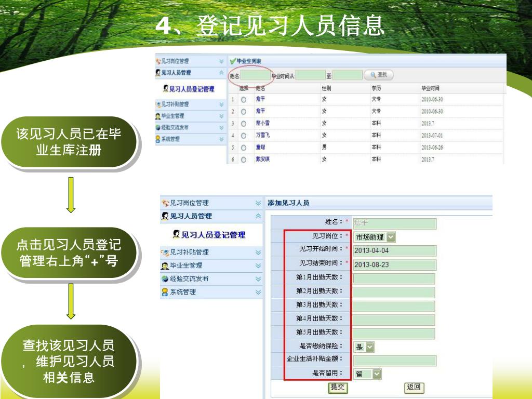Click 见习人员管理 icon in graduate list screenshot
Image resolution: width=532 pixels, height=399 pixels.
point(158,73)
